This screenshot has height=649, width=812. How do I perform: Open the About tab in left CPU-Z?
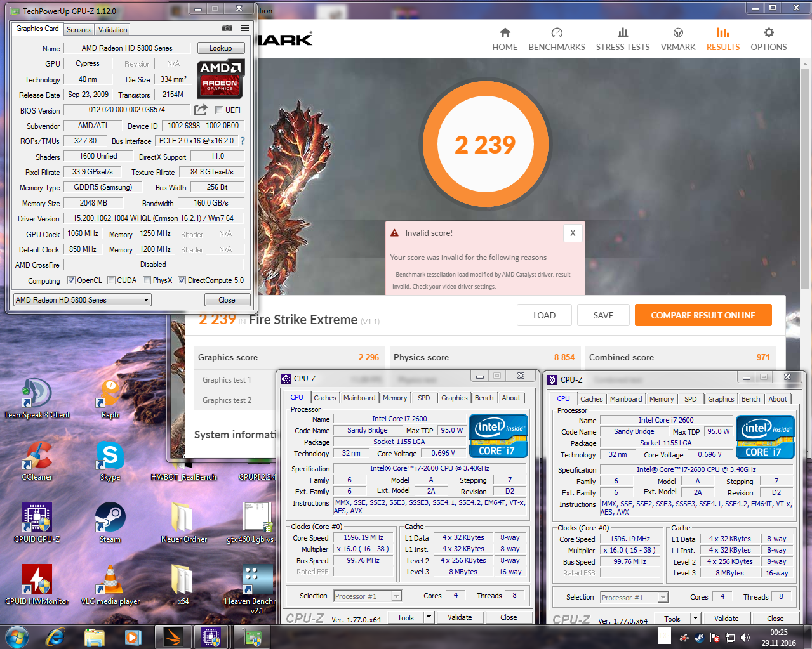[x=511, y=398]
